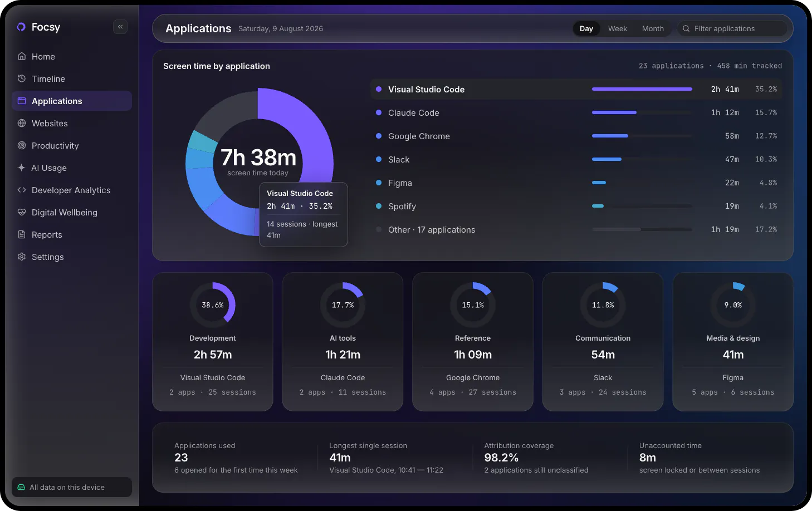This screenshot has width=812, height=511.
Task: Select the Slack application row
Action: click(x=576, y=159)
